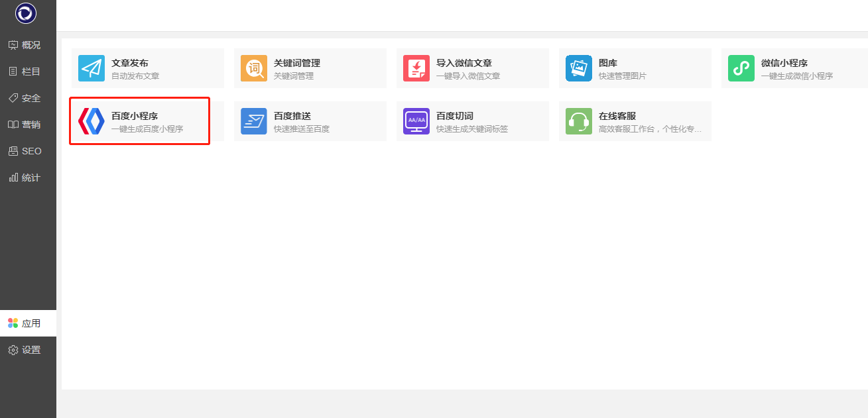Click the description 快速管理图片
The image size is (868, 418).
pyautogui.click(x=623, y=76)
